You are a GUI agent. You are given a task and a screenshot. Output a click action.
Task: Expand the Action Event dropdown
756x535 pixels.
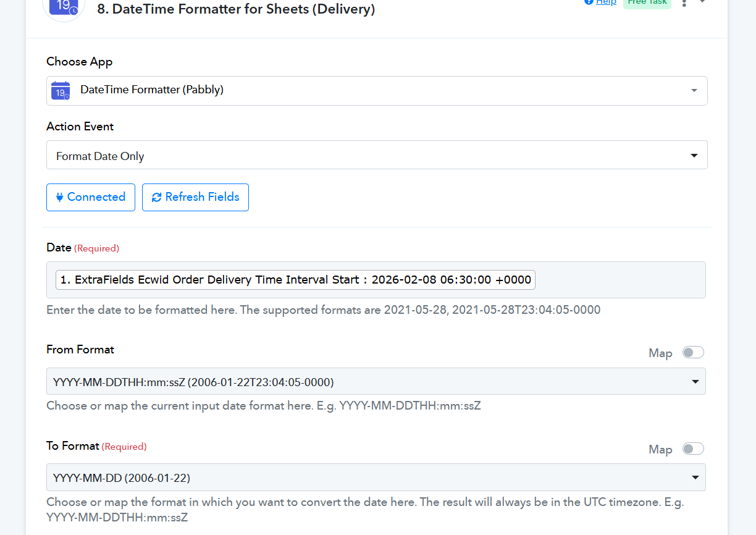(x=377, y=156)
